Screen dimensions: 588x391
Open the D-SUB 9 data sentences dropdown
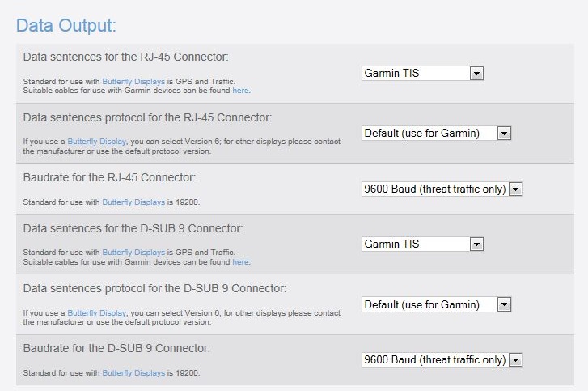(422, 244)
